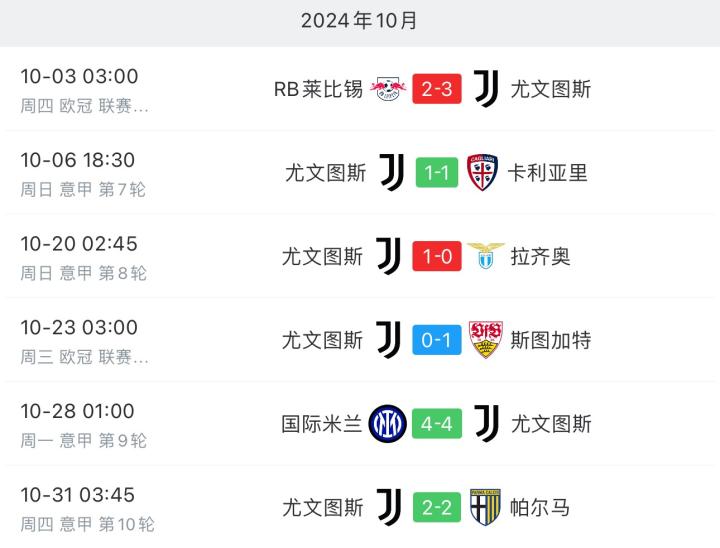The width and height of the screenshot is (720, 548).
Task: Click the Parma club crest
Action: tap(486, 507)
